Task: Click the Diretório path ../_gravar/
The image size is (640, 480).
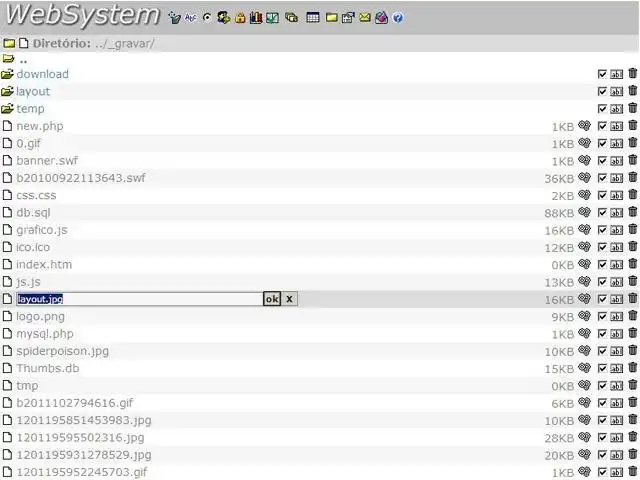Action: (124, 43)
